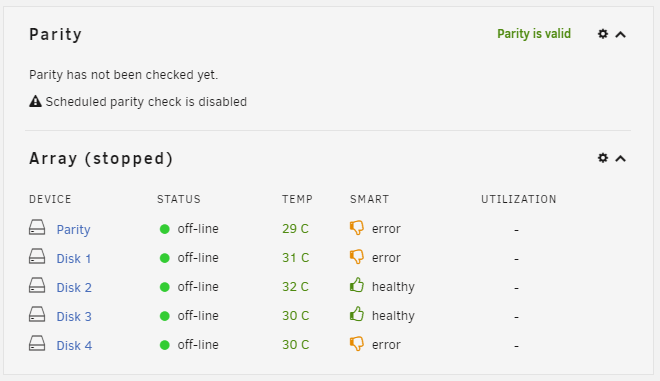Click the Disk 3 drive icon
Viewport: 660px width, 381px height.
(x=37, y=314)
